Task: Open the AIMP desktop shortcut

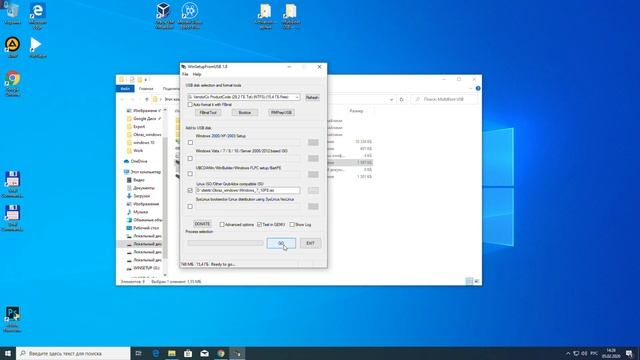Action: pyautogui.click(x=12, y=47)
